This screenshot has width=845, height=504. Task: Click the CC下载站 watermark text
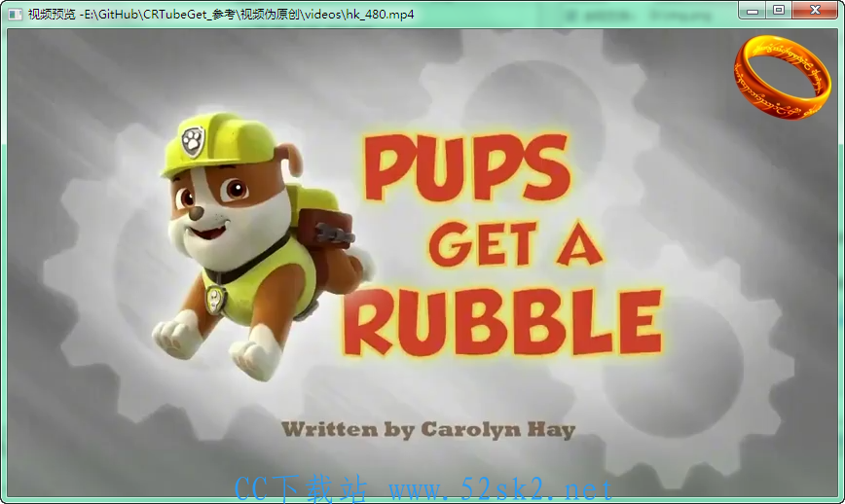pyautogui.click(x=301, y=490)
